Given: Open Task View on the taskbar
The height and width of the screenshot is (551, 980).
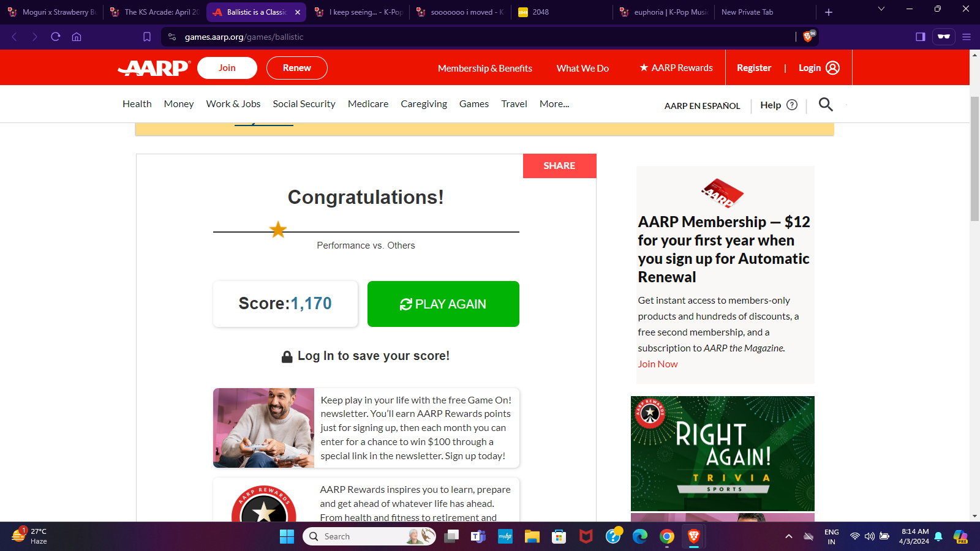Looking at the screenshot, I should tap(451, 536).
